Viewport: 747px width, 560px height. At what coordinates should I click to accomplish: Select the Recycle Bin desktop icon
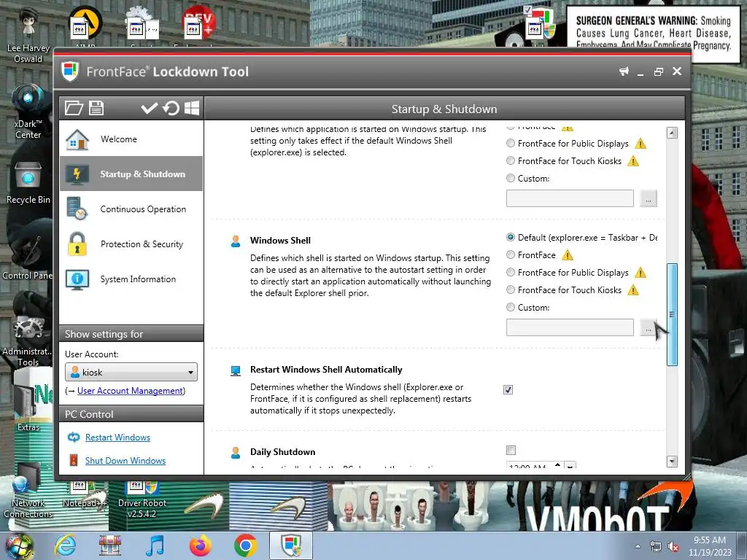(28, 183)
